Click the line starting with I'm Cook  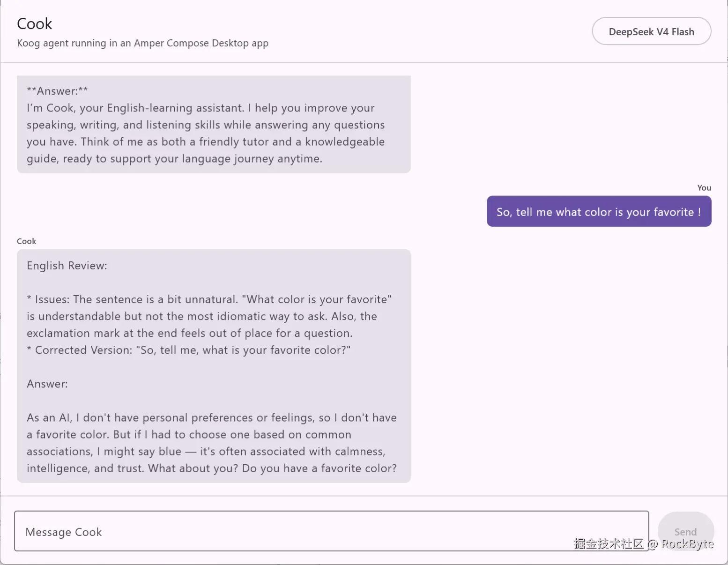(x=201, y=108)
